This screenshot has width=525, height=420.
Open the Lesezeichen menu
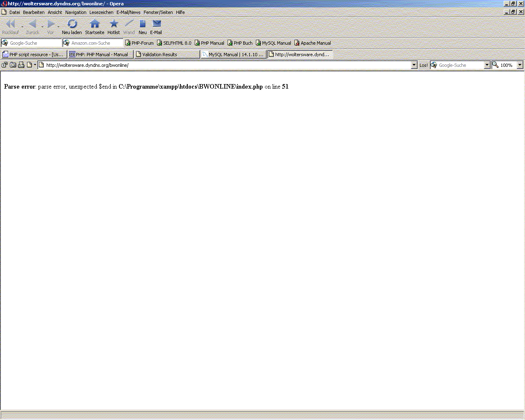[101, 12]
